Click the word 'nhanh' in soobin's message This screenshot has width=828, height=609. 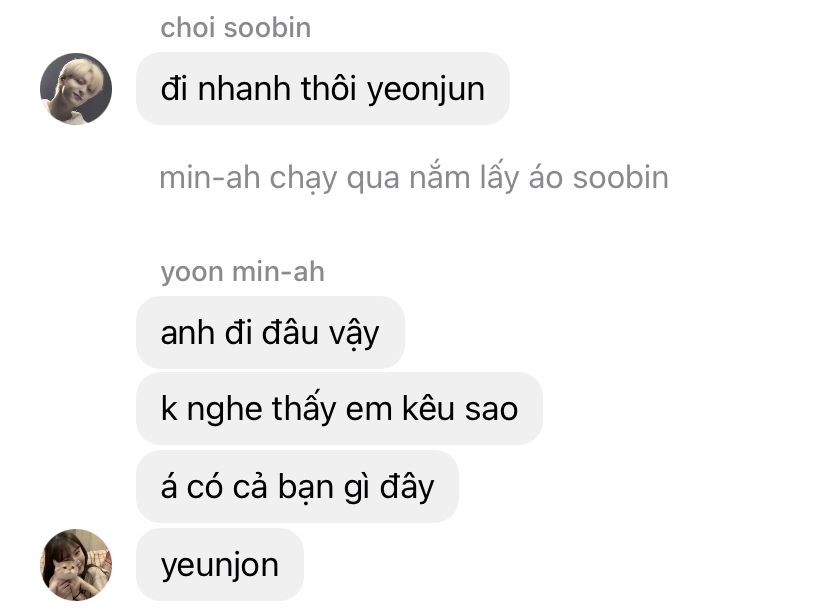(244, 88)
